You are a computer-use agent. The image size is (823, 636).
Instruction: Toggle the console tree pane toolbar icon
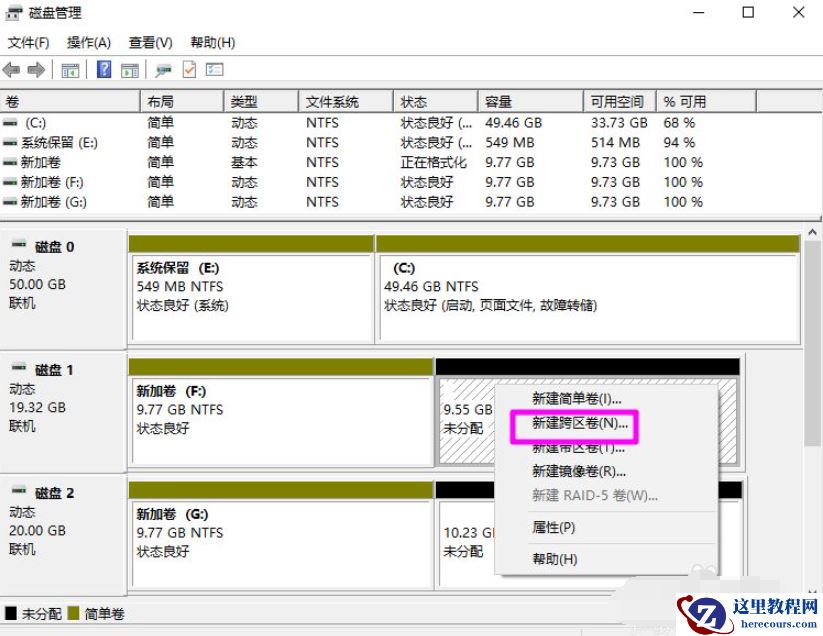(70, 70)
